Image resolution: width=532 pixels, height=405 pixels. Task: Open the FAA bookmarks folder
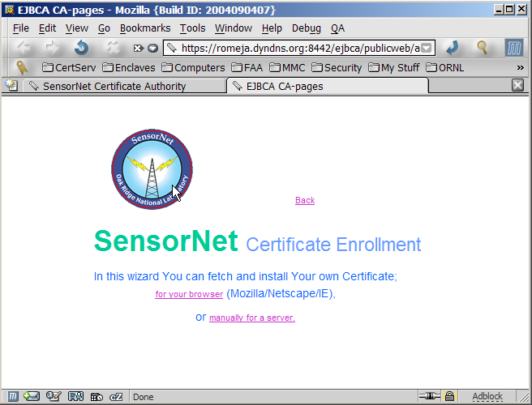pyautogui.click(x=247, y=68)
